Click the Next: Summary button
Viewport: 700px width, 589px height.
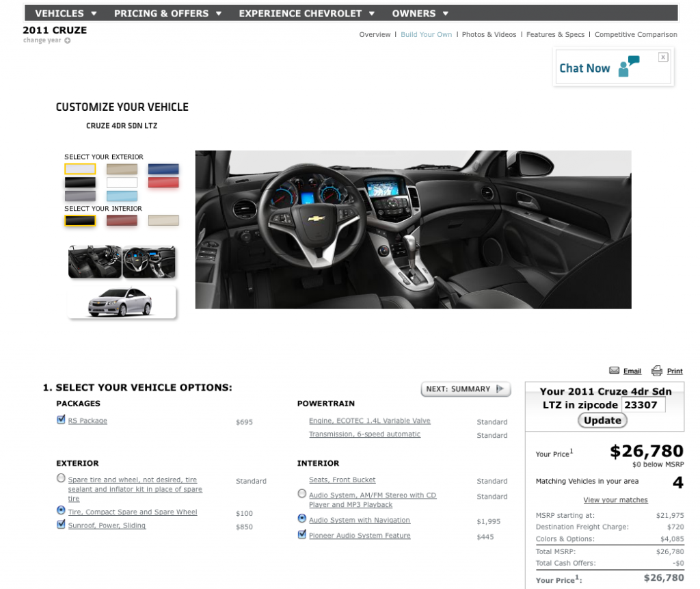pos(466,389)
